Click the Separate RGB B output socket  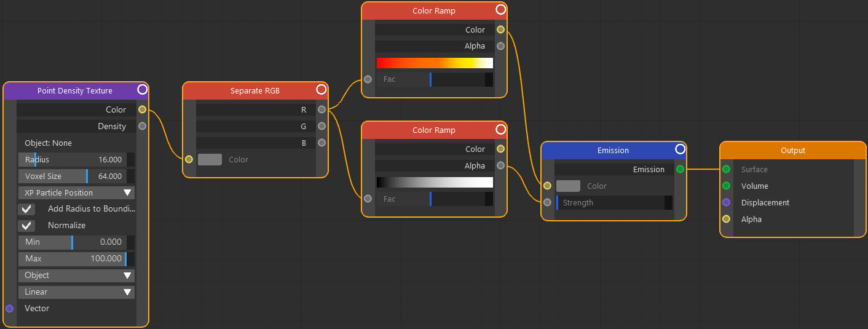click(x=322, y=143)
